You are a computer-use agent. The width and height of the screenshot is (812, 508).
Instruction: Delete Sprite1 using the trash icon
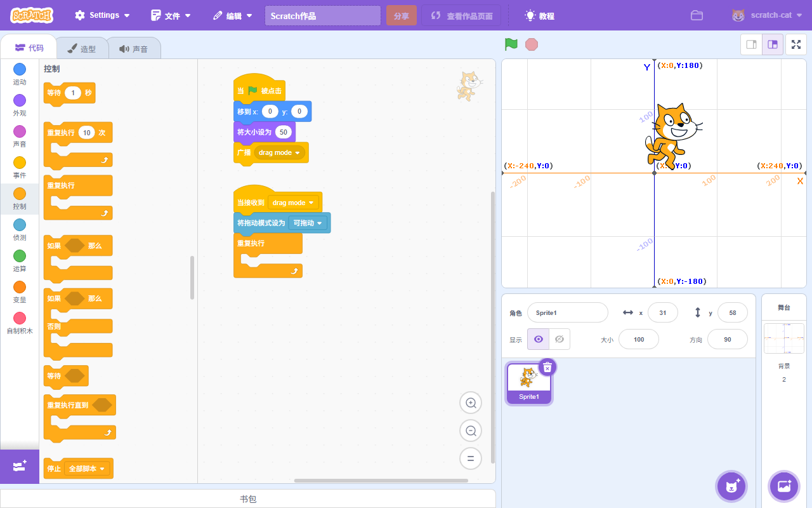(547, 367)
